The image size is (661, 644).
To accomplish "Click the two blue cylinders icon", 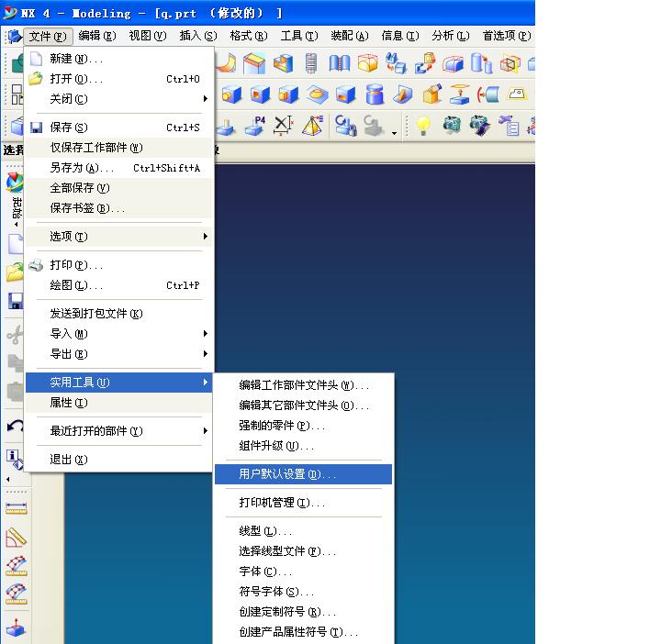I will tap(481, 63).
